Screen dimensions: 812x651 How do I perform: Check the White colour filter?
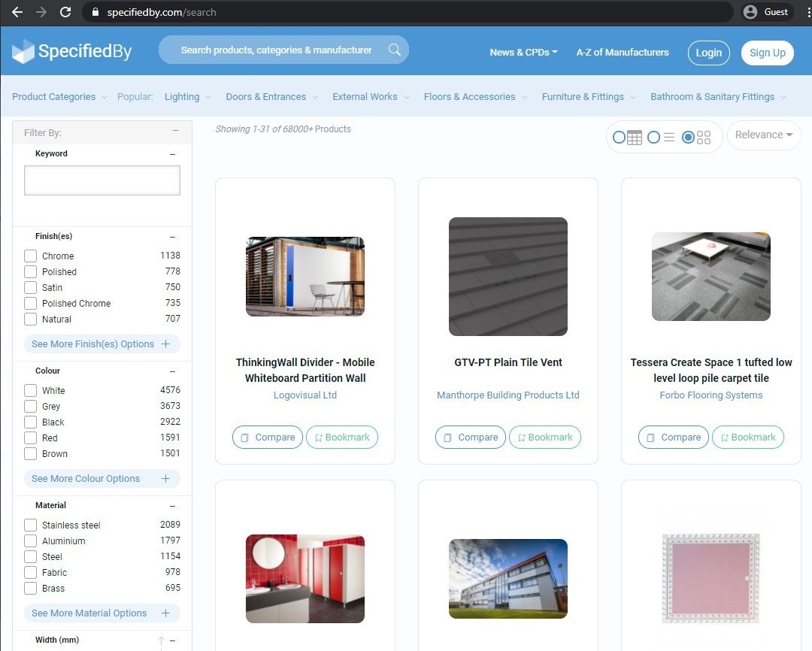[x=30, y=389]
